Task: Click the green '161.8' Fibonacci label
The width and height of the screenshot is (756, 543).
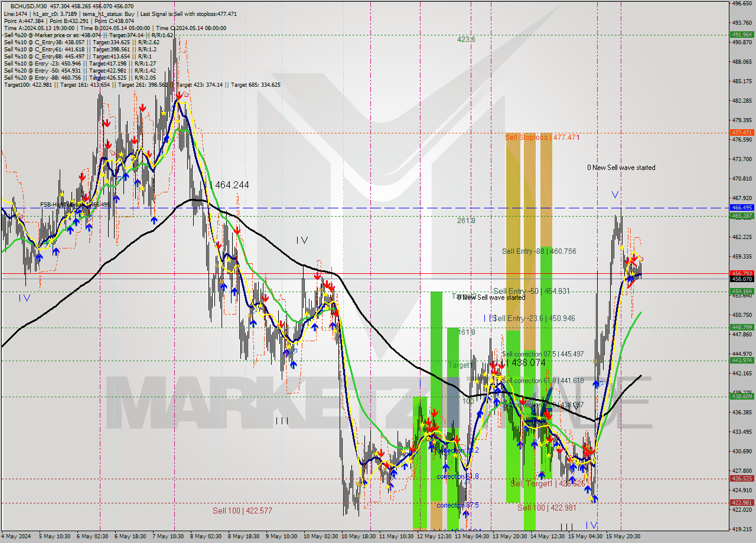Action: (x=466, y=332)
